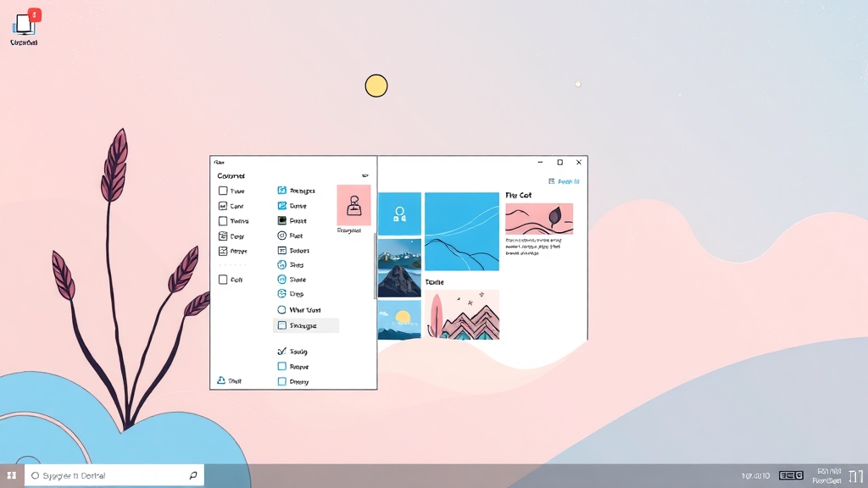Click the chart icon in the left column's fifth row

click(223, 251)
